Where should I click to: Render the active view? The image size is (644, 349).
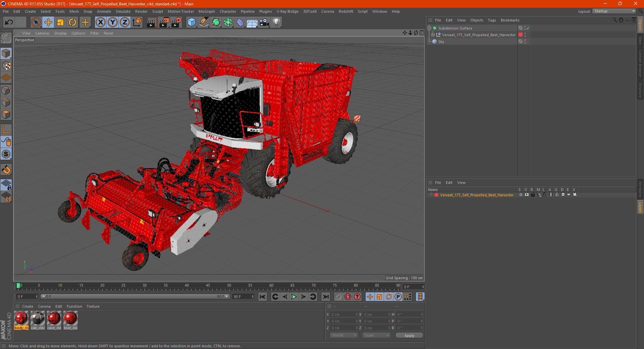tap(152, 22)
